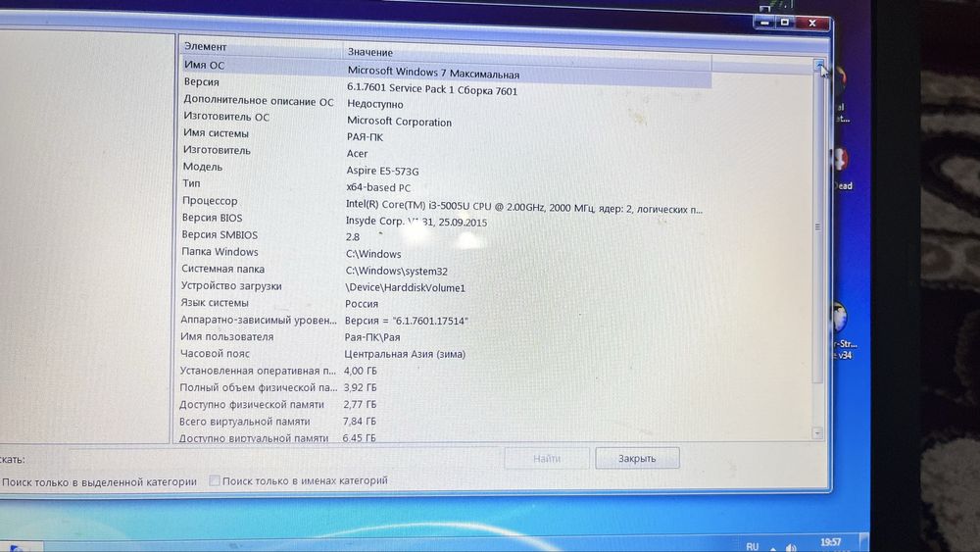Select the Версия row label
980x552 pixels.
tap(201, 82)
